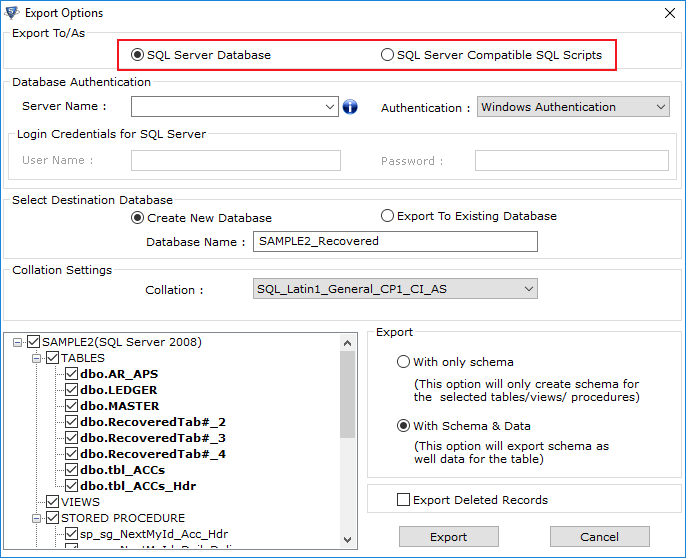Click the Password input field
This screenshot has height=558, width=686.
coord(572,161)
